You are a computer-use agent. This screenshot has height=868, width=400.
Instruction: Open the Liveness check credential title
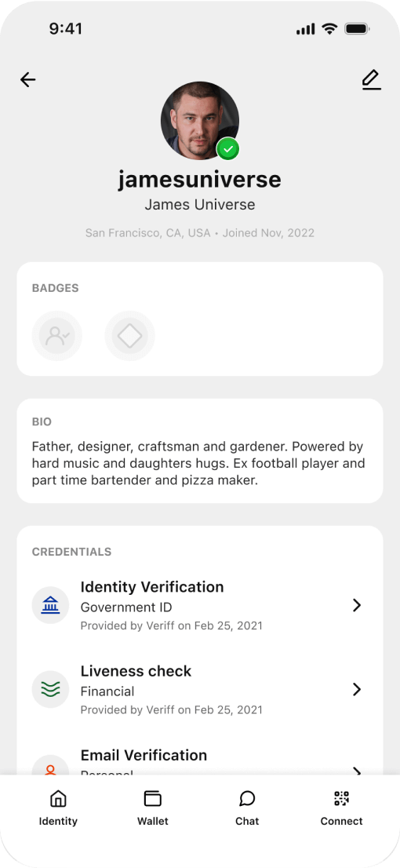click(x=136, y=671)
